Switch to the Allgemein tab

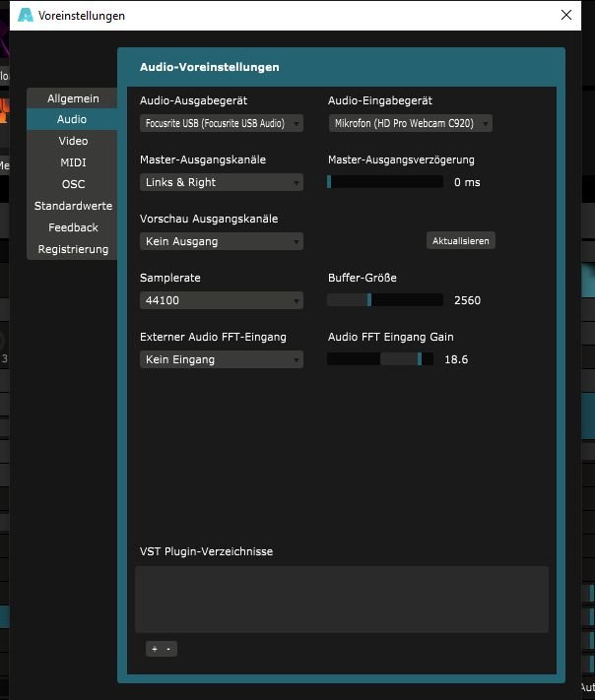click(x=73, y=98)
